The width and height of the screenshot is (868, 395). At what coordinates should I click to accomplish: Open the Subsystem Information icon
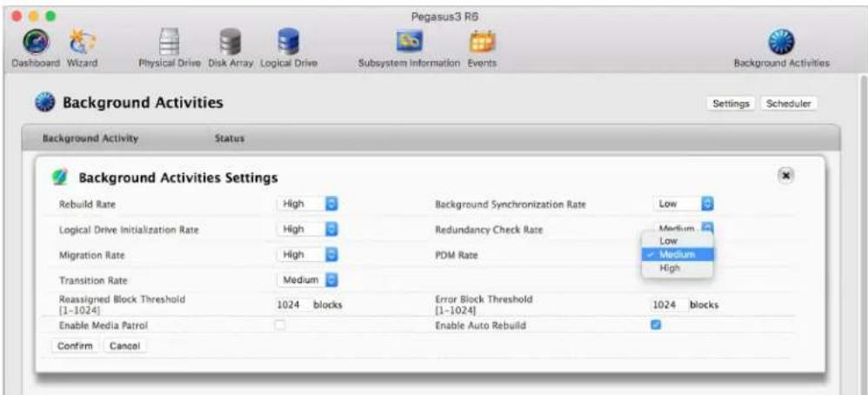click(409, 43)
